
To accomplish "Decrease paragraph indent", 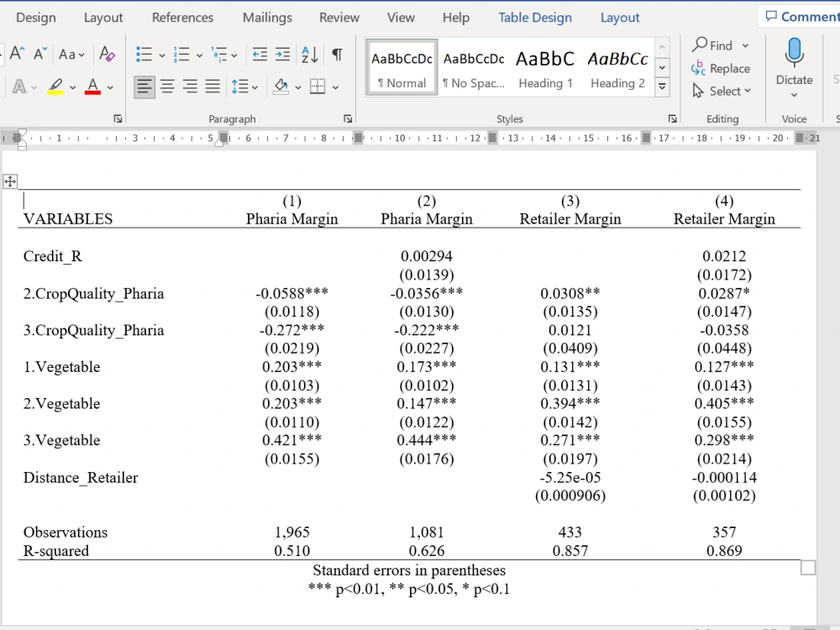I will [x=260, y=54].
